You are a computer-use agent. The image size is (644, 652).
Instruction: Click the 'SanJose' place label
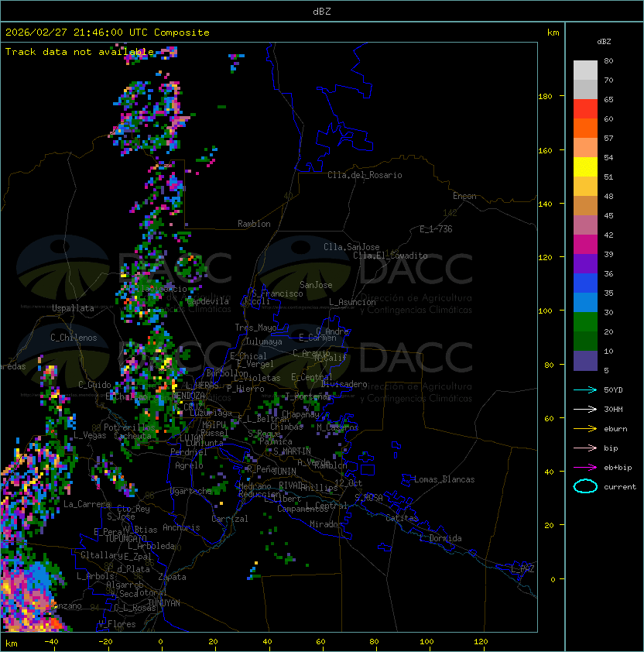316,285
